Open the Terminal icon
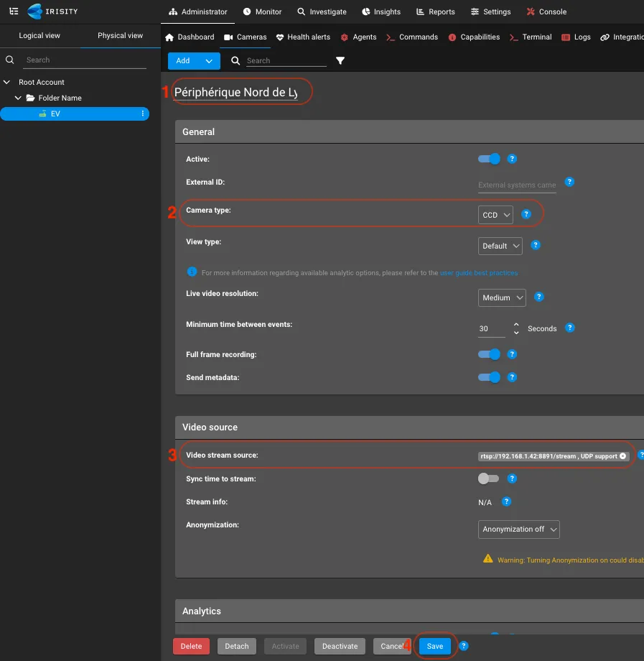This screenshot has width=644, height=661. 515,37
